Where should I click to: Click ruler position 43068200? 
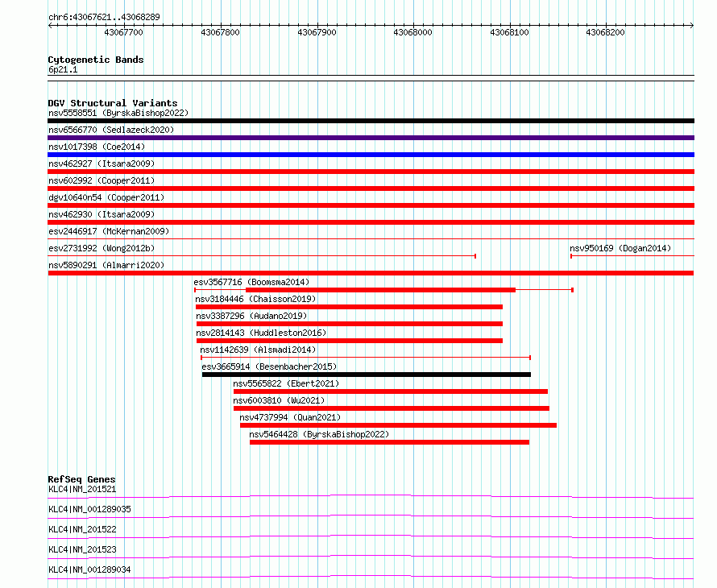click(x=606, y=32)
